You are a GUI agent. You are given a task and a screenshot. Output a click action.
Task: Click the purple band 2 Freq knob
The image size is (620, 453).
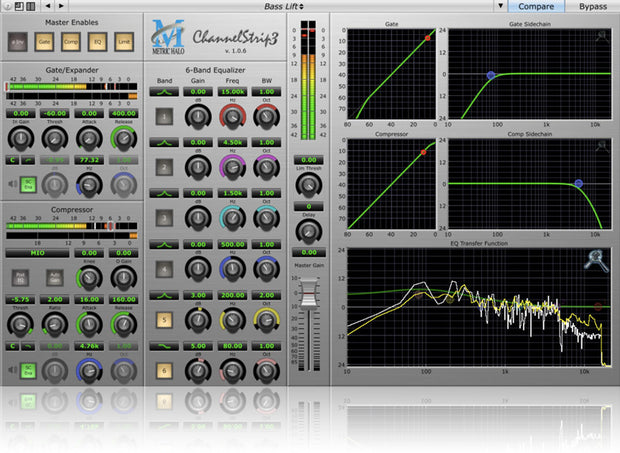point(232,168)
